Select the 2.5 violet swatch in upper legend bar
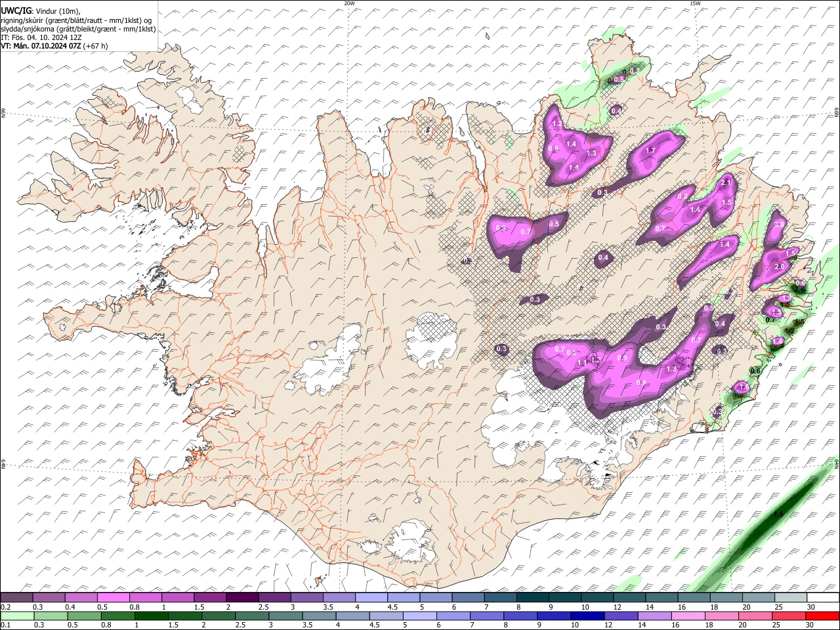Viewport: 840px width, 630px height. click(274, 598)
